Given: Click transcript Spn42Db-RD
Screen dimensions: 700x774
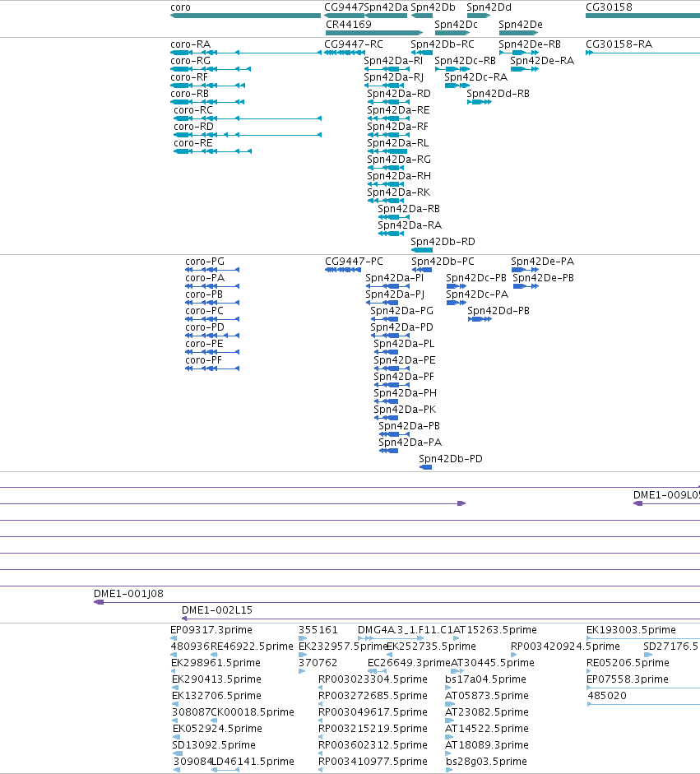Looking at the screenshot, I should click(443, 242).
